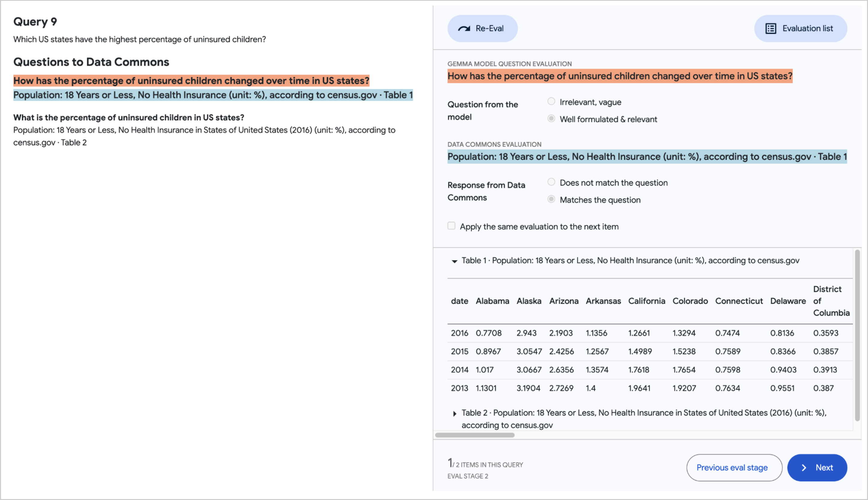Click the Re-Eval button label
Screen dimensions: 868x500
pos(489,28)
